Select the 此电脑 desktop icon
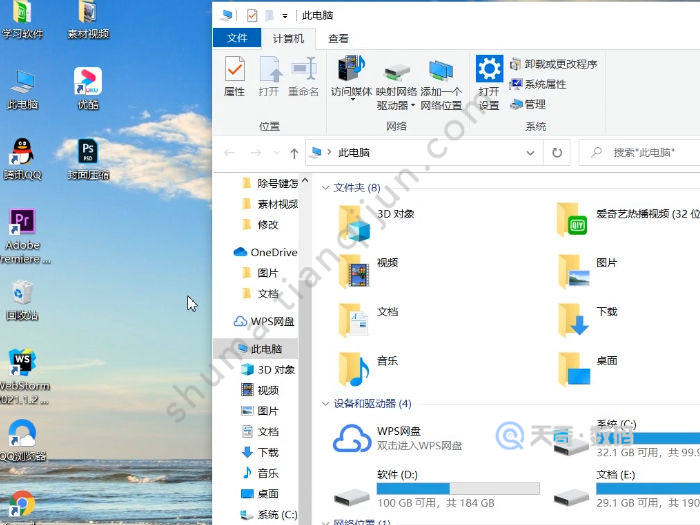Image resolution: width=700 pixels, height=525 pixels. [22, 89]
